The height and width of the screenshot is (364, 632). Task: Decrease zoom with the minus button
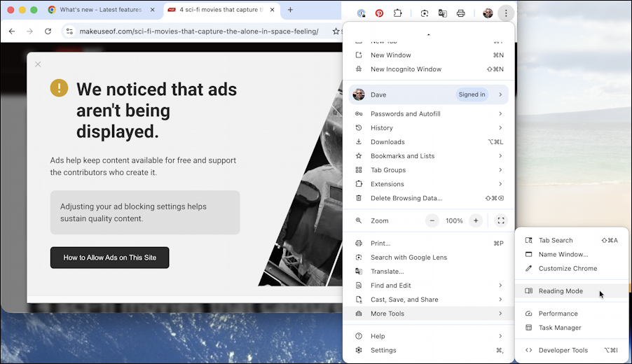click(432, 220)
